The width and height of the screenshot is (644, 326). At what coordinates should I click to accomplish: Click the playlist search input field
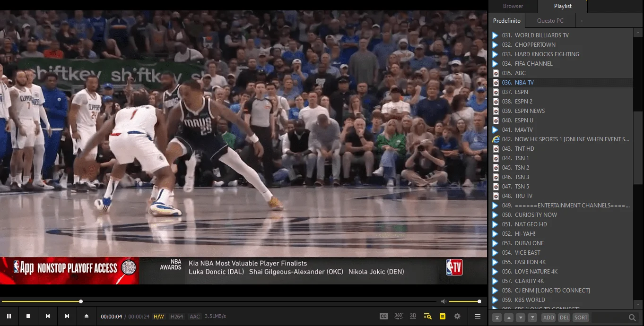tap(609, 317)
